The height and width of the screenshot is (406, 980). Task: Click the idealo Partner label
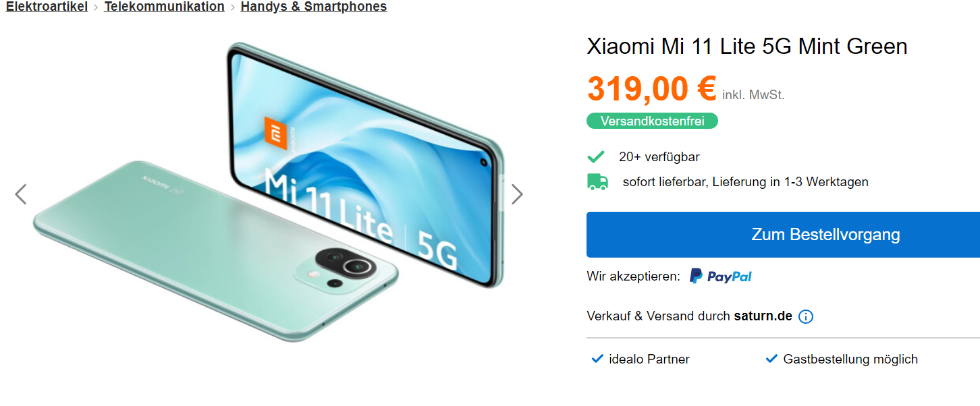tap(649, 359)
